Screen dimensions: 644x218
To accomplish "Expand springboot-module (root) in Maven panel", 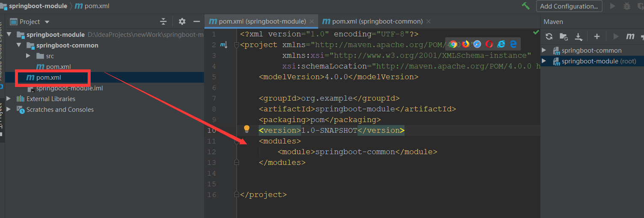I will (544, 61).
